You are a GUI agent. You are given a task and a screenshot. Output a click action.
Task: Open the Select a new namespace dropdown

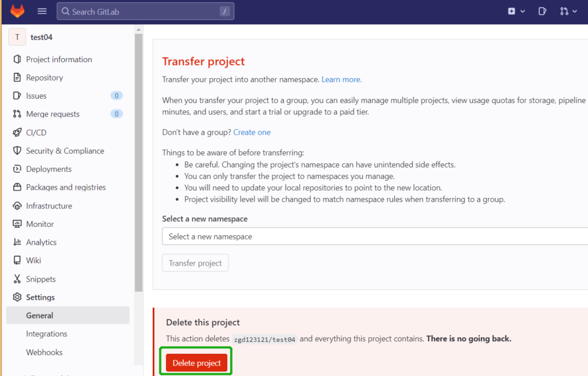[375, 236]
